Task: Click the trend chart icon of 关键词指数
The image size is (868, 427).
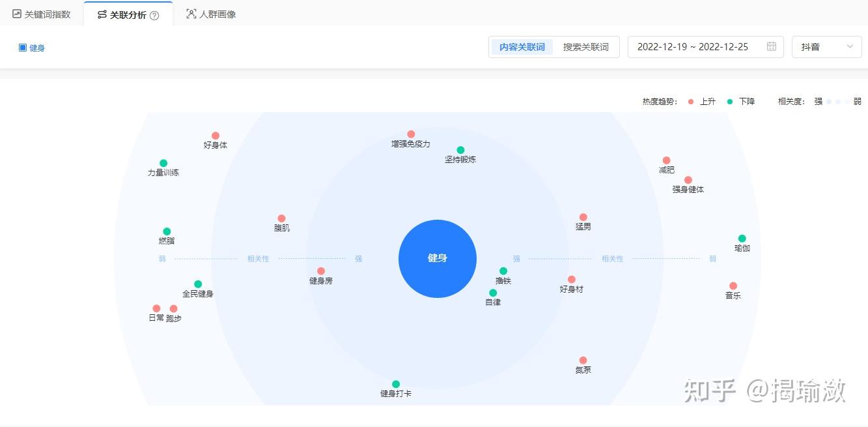Action: 17,14
